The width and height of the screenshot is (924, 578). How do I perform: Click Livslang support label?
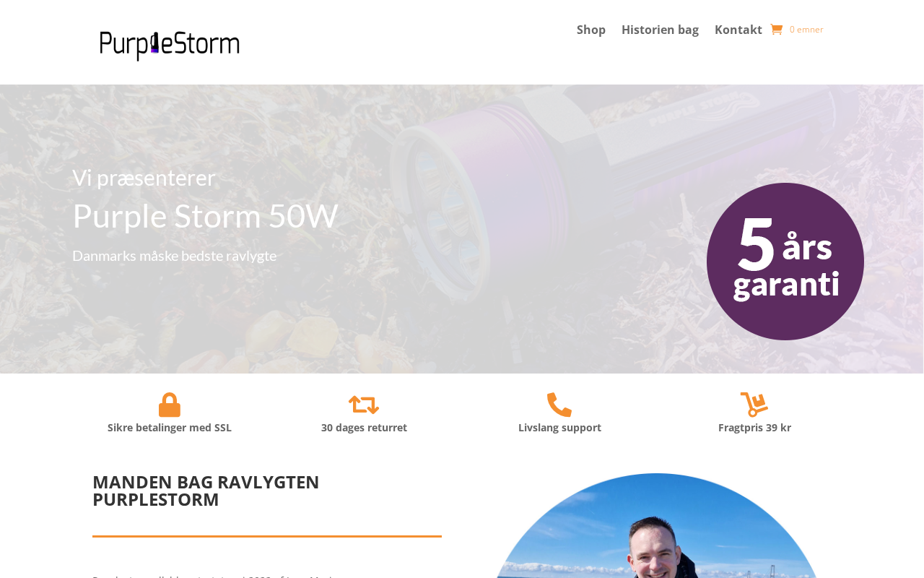559,428
